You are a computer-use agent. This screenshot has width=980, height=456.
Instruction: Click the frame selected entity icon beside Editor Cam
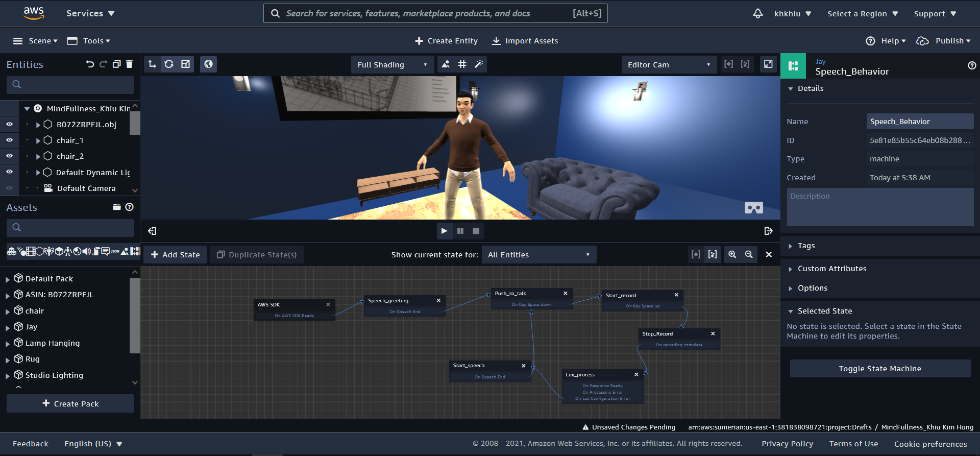[x=728, y=64]
